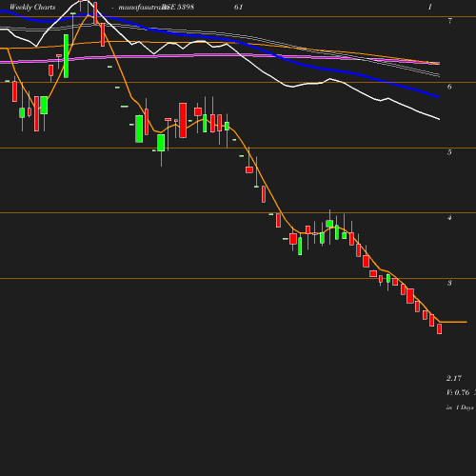The height and width of the screenshot is (476, 476).
Task: Click the 'Weekly Charts' title text
Action: [x=32, y=7]
